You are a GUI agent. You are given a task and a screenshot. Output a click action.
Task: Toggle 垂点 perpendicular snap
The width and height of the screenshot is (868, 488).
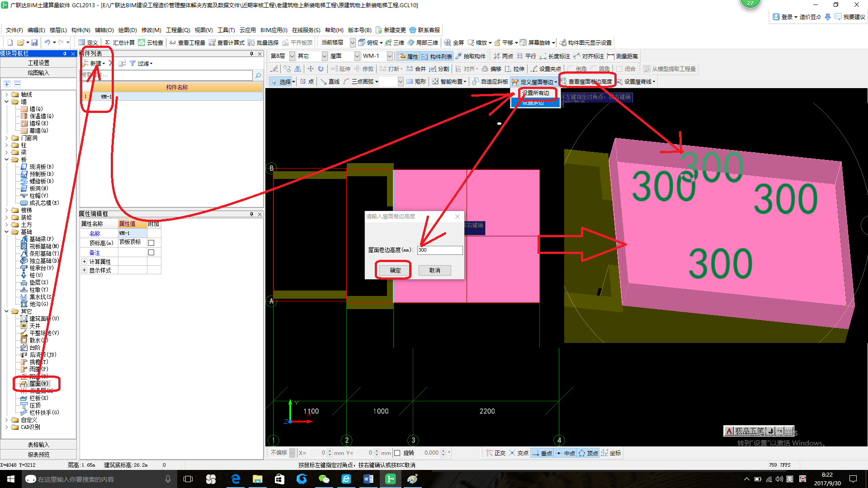point(542,453)
